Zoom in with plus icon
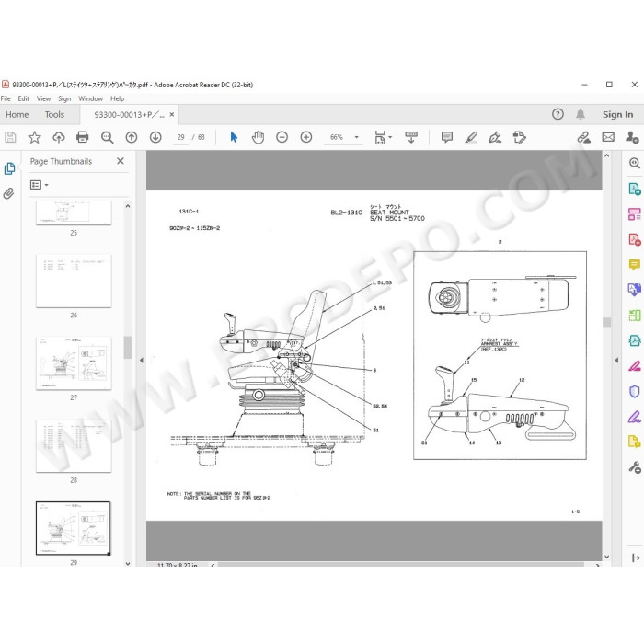The image size is (644, 644). click(306, 137)
